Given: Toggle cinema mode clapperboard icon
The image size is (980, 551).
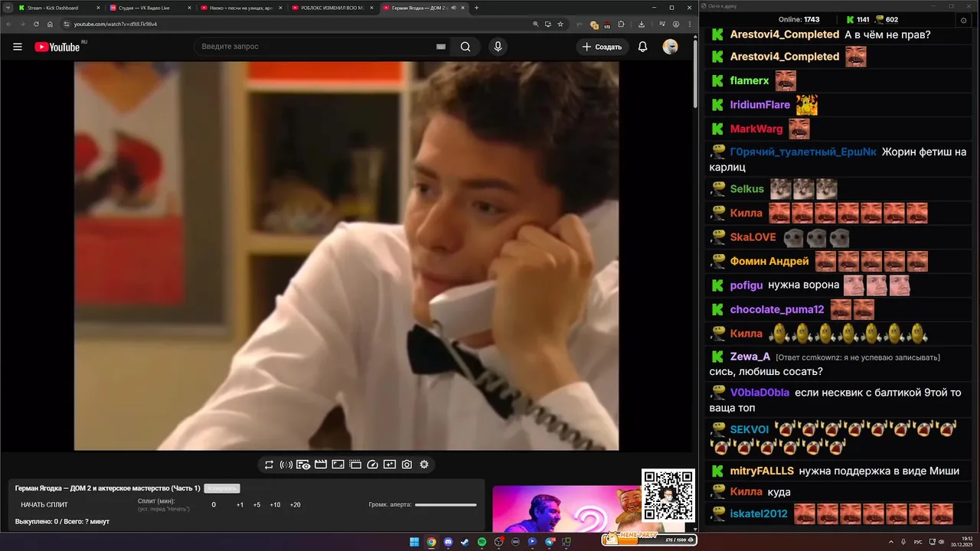Looking at the screenshot, I should [x=321, y=465].
